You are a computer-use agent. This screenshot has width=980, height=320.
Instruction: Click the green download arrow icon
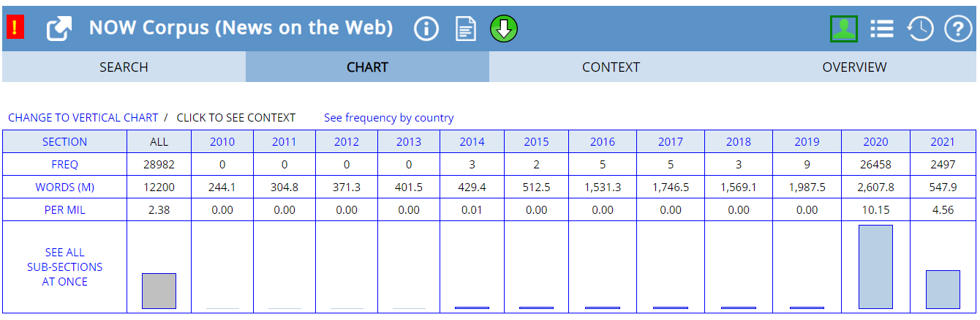(504, 29)
